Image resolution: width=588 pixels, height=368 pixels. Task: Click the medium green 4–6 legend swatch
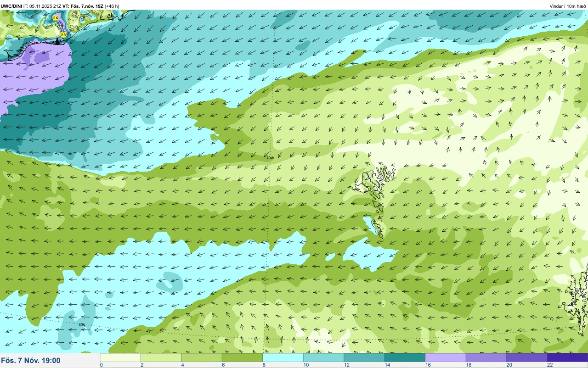[x=202, y=357]
